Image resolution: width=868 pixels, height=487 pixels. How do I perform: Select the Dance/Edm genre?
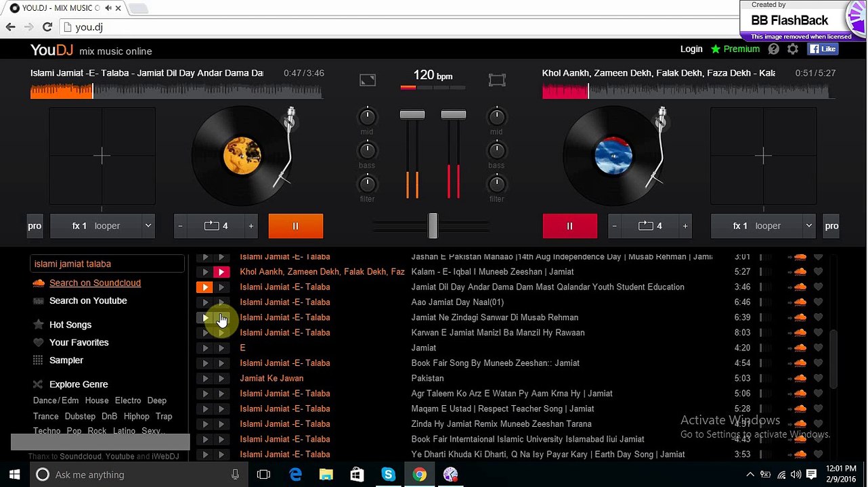point(56,400)
